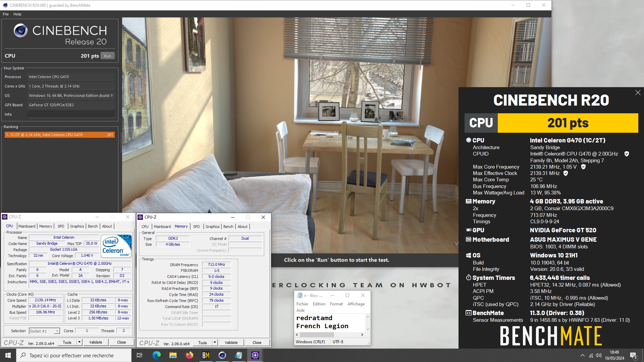The width and height of the screenshot is (644, 362).
Task: Click Close button in right CPU-Z window
Action: [257, 343]
